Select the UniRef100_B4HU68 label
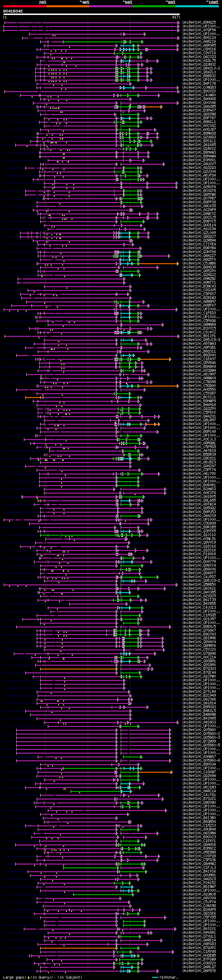The image size is (222, 980). coord(199,99)
